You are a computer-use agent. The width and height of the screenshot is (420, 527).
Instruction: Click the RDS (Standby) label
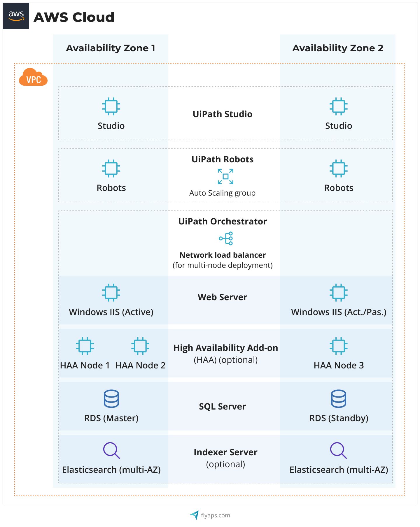pos(339,418)
